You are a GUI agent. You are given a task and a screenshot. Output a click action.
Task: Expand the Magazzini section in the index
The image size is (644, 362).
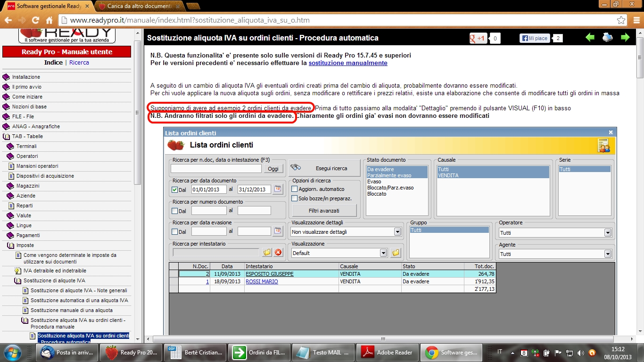click(x=10, y=186)
